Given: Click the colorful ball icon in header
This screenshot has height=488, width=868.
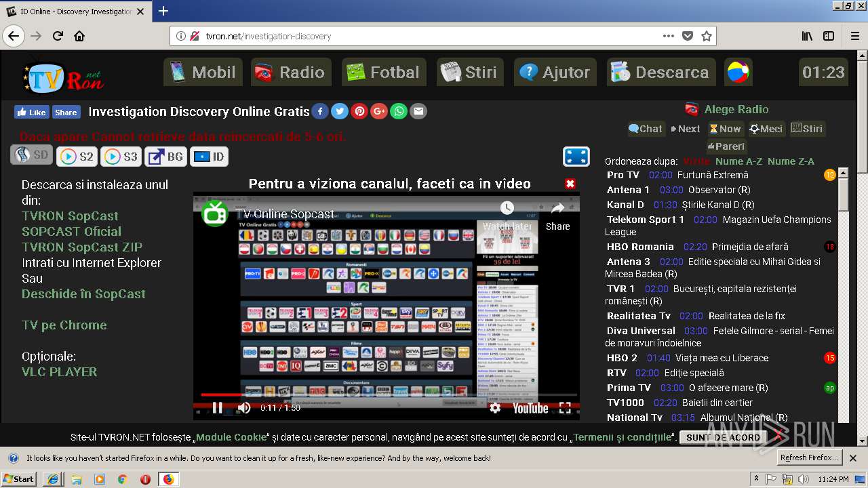Looking at the screenshot, I should (738, 72).
